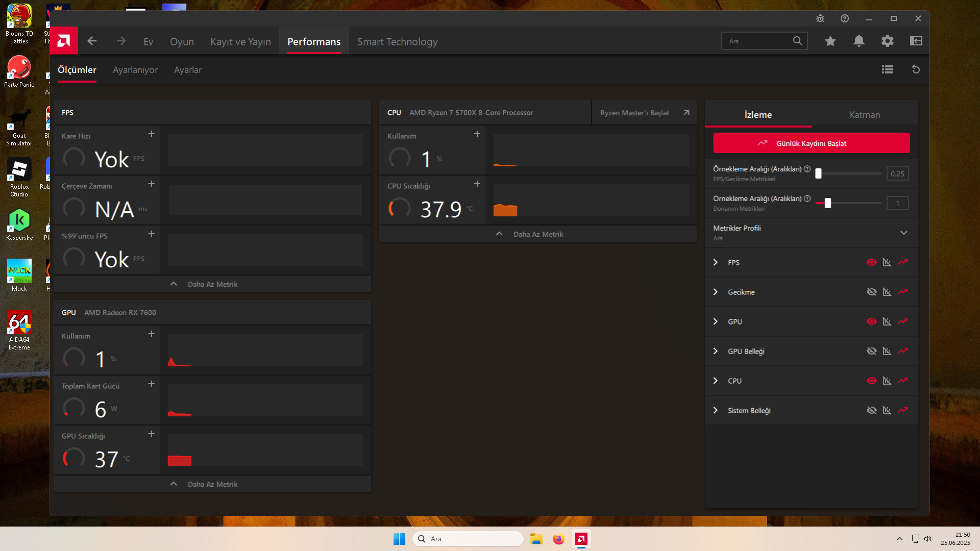
Task: Add Toplam Kart Gücü metric with plus icon
Action: pos(152,384)
